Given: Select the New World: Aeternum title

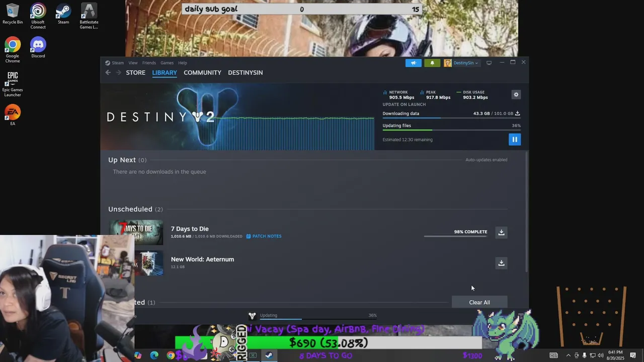Looking at the screenshot, I should [202, 259].
